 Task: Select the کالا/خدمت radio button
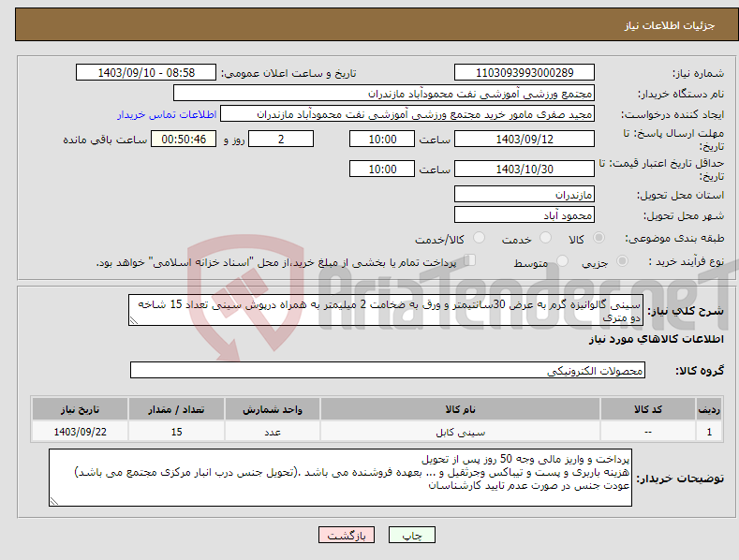479,238
